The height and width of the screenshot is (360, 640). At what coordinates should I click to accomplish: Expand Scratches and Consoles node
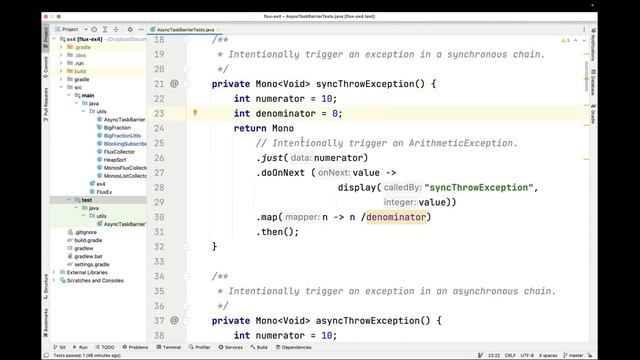pyautogui.click(x=54, y=280)
